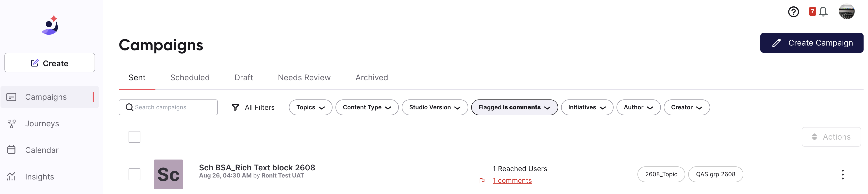Open Insights in the sidebar

[x=39, y=177]
